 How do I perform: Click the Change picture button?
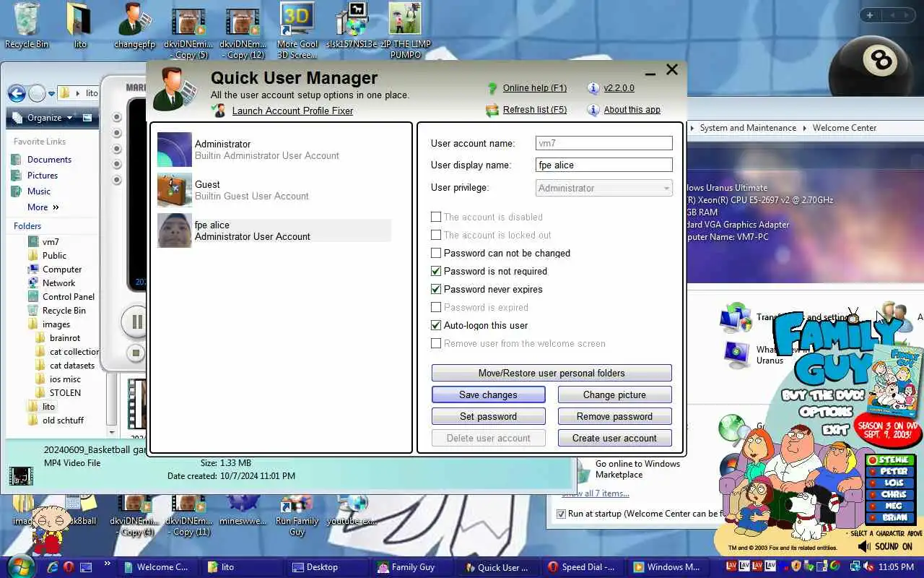click(615, 394)
